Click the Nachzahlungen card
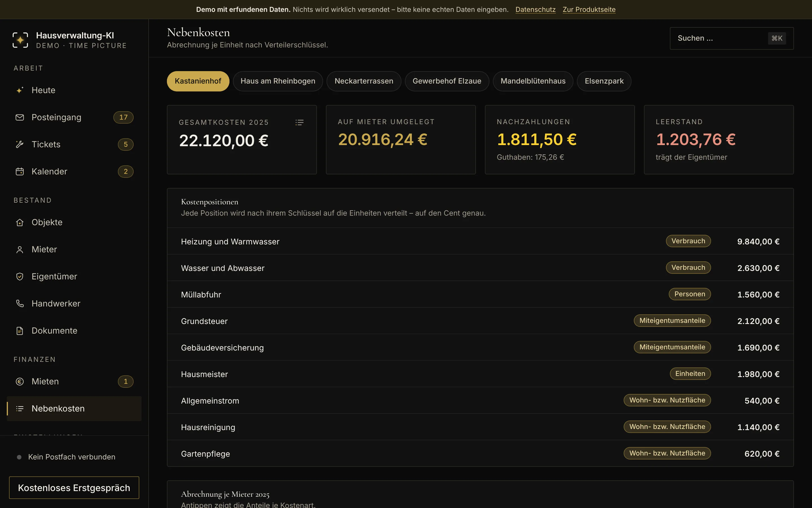The width and height of the screenshot is (812, 508). tap(560, 140)
